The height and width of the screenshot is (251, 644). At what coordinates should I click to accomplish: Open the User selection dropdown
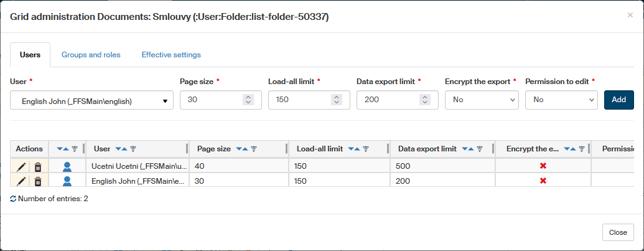91,100
